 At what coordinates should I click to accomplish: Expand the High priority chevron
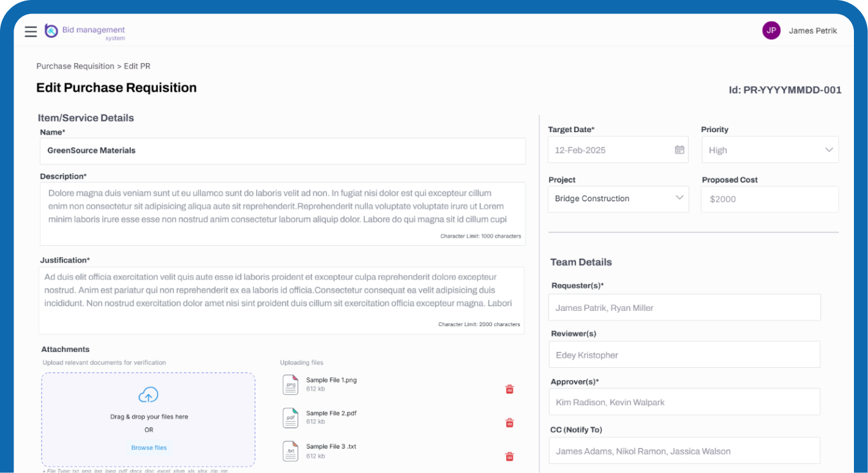coord(830,149)
